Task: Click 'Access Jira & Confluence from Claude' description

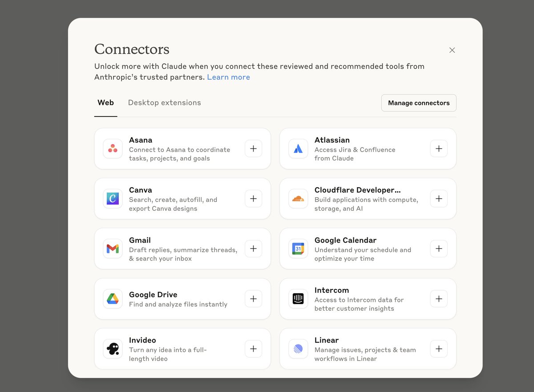Action: tap(355, 154)
